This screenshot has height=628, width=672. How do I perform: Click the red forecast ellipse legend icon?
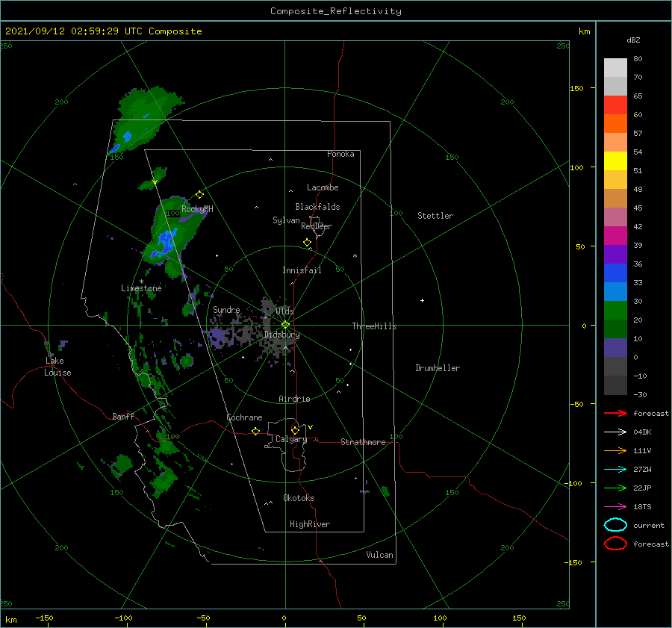(x=615, y=544)
